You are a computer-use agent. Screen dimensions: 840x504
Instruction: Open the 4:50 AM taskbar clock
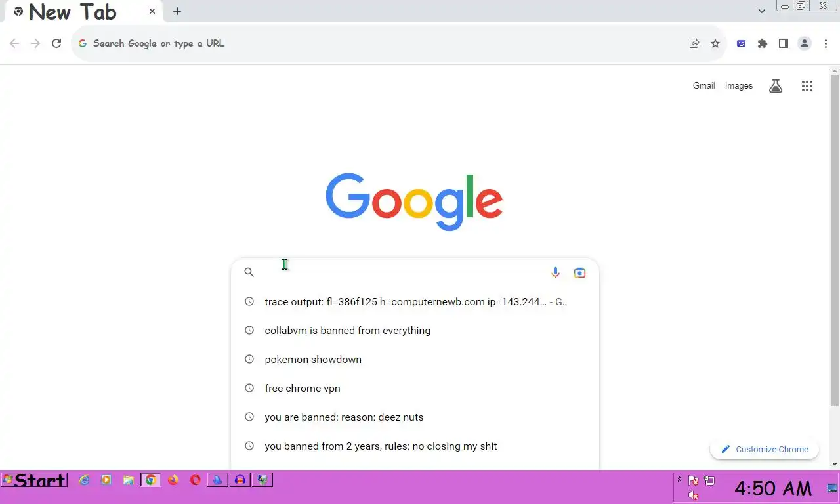tap(773, 488)
